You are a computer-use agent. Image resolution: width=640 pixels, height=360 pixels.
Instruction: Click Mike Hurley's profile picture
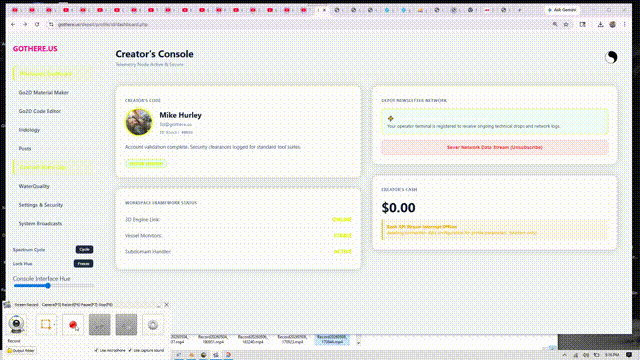[x=139, y=122]
